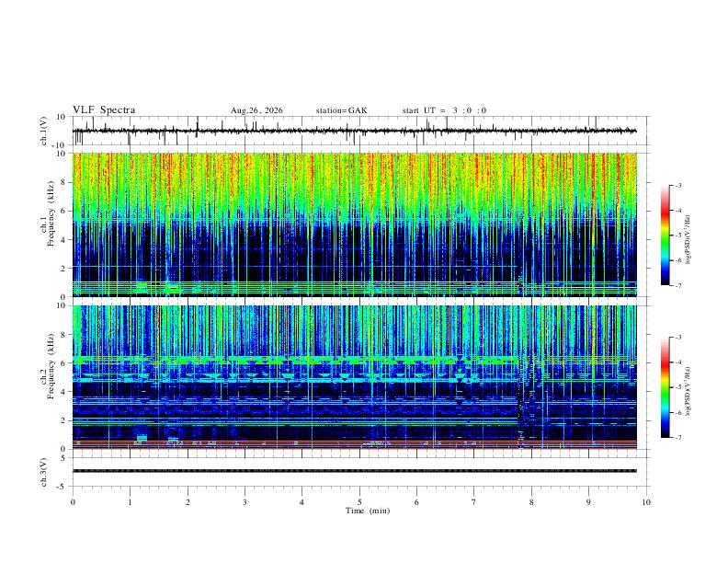Image resolution: width=728 pixels, height=563 pixels.
Task: Click the lower ch.2 color scale bar
Action: click(665, 387)
